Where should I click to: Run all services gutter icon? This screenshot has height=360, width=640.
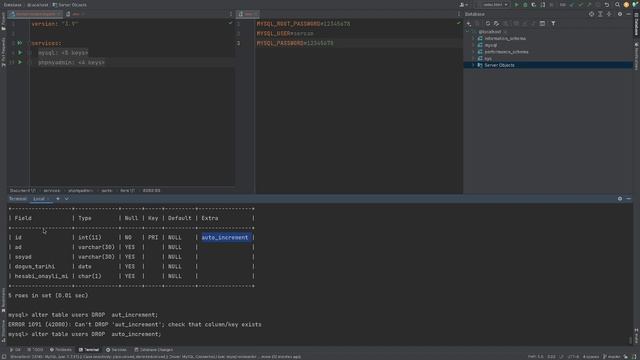point(20,43)
